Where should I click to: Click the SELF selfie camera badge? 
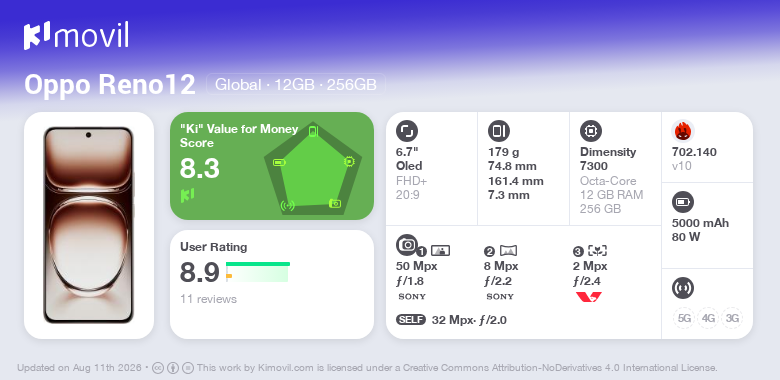click(411, 320)
